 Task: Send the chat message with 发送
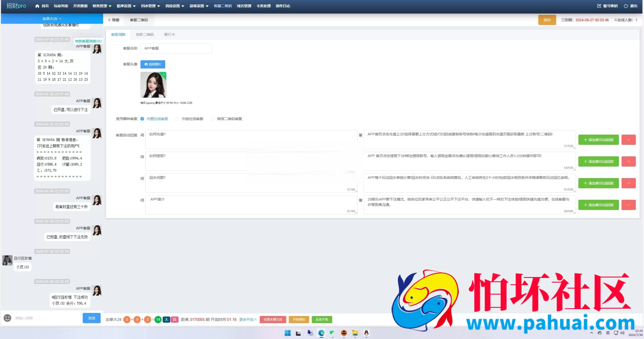(x=91, y=318)
